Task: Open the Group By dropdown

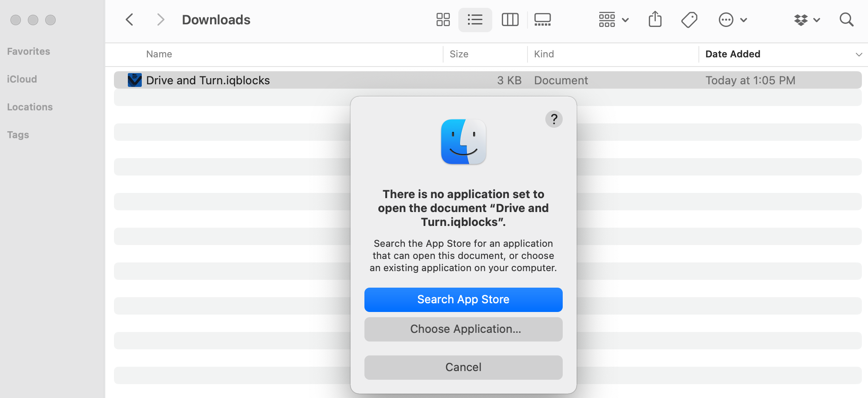Action: pos(614,20)
